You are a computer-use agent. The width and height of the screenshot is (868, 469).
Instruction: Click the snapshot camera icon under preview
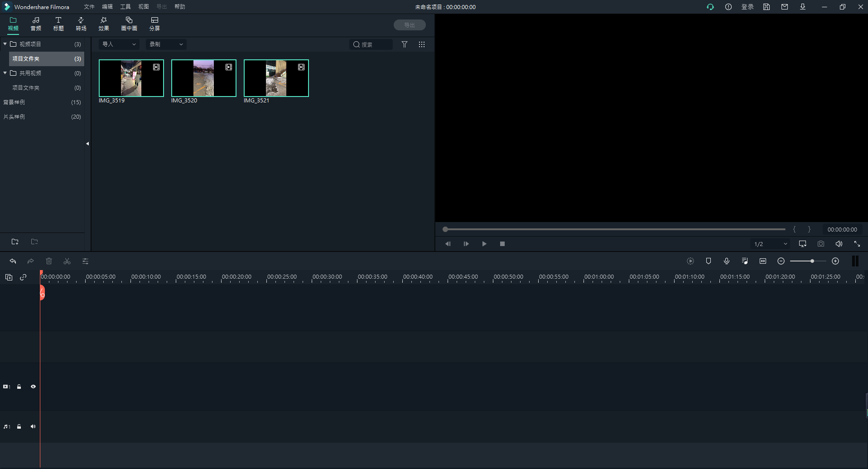(820, 244)
